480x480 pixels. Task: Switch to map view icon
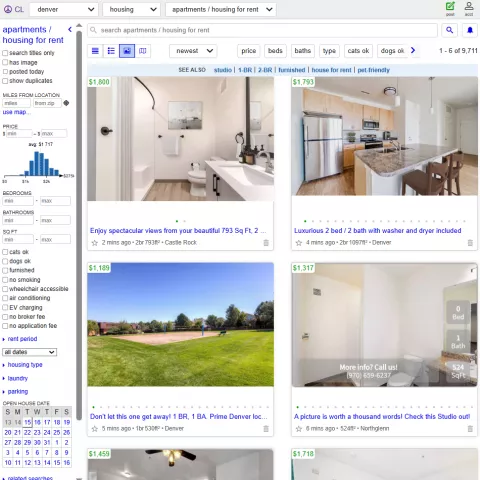[x=143, y=51]
